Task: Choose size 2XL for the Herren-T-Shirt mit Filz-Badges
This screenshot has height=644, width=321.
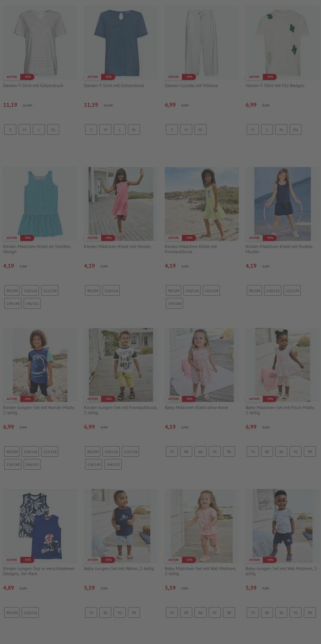Action: [x=295, y=130]
